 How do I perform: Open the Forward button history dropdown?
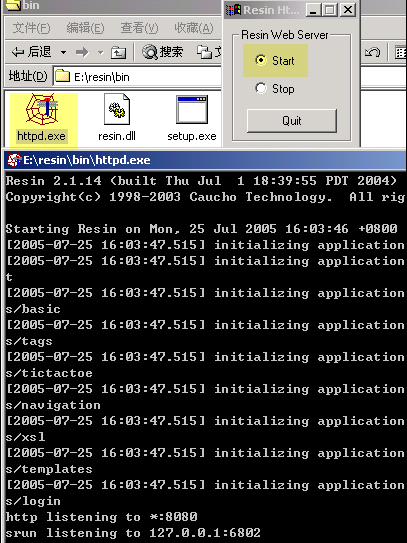point(100,53)
